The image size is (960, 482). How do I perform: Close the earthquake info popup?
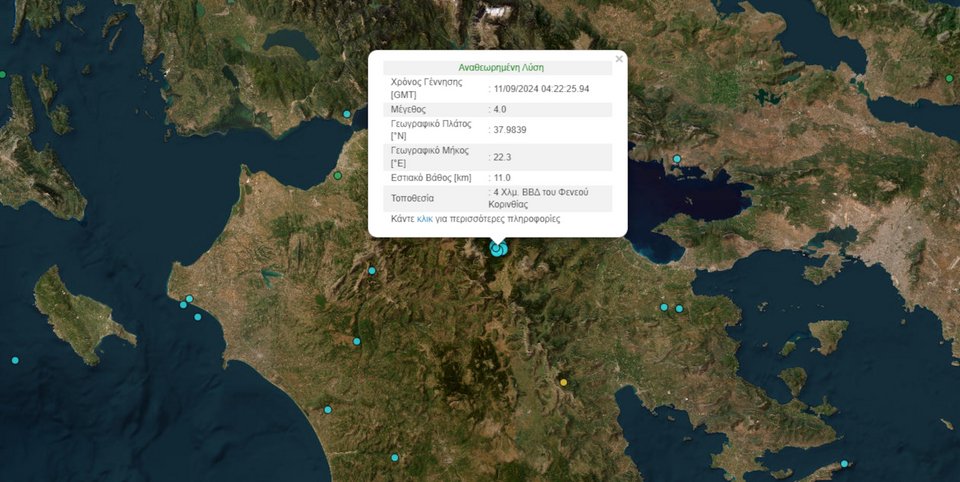pyautogui.click(x=619, y=60)
